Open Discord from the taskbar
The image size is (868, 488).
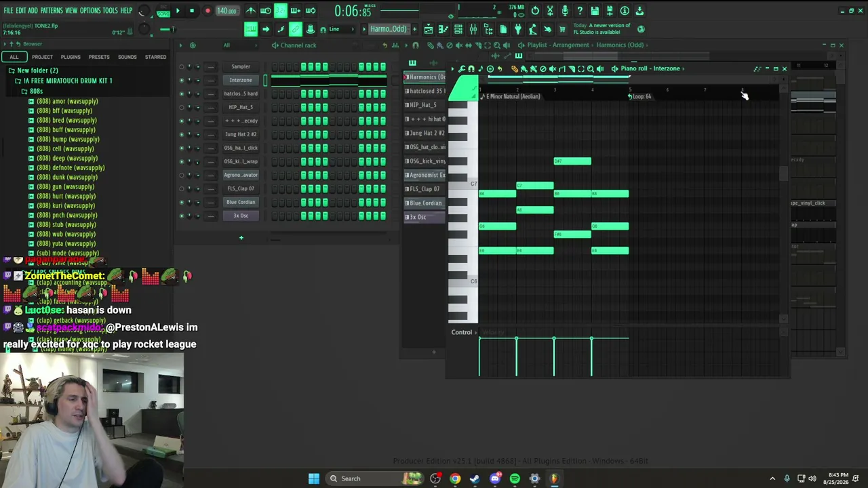point(495,479)
